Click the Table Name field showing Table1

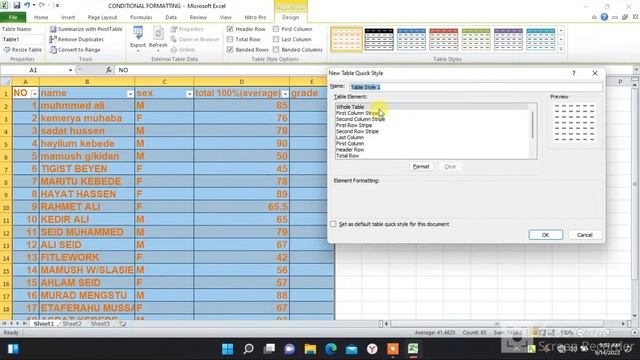pos(22,39)
